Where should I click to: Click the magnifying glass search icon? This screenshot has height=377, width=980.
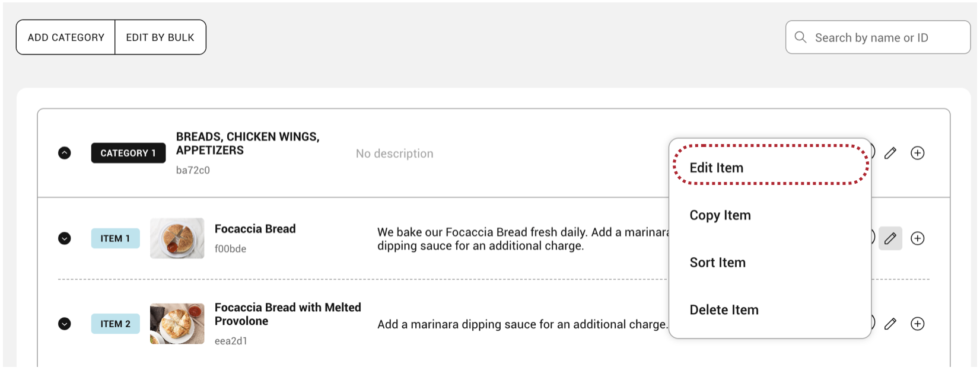click(x=800, y=37)
